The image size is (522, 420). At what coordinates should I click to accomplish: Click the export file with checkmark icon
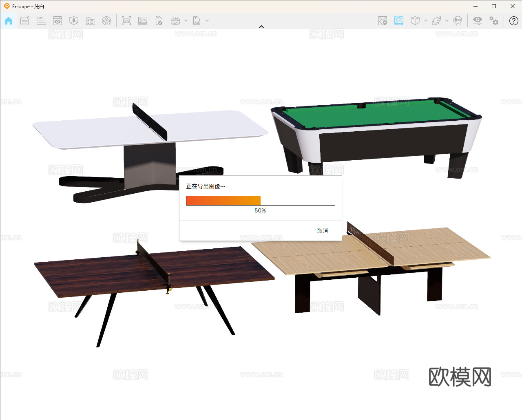point(159,21)
